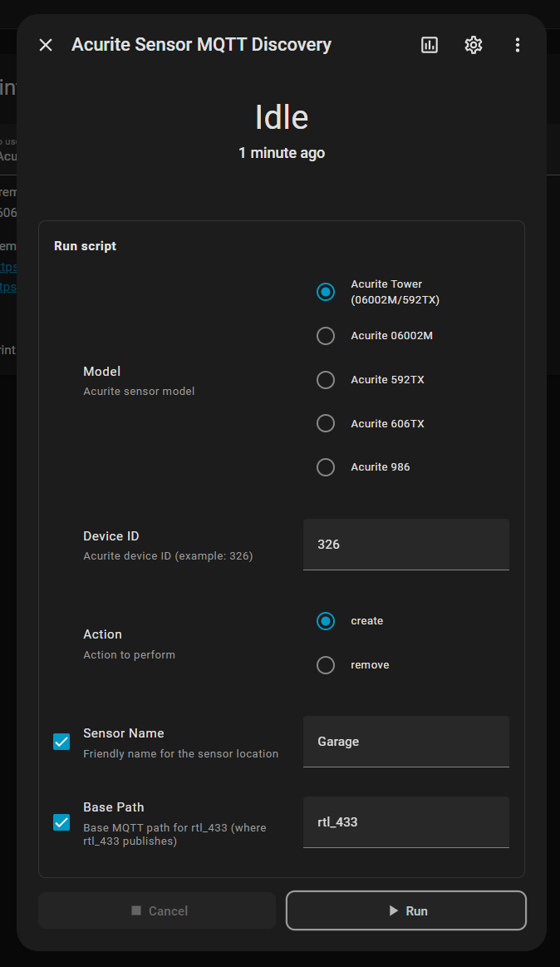Open the history chart icon in header
Viewport: 560px width, 967px height.
click(x=430, y=45)
